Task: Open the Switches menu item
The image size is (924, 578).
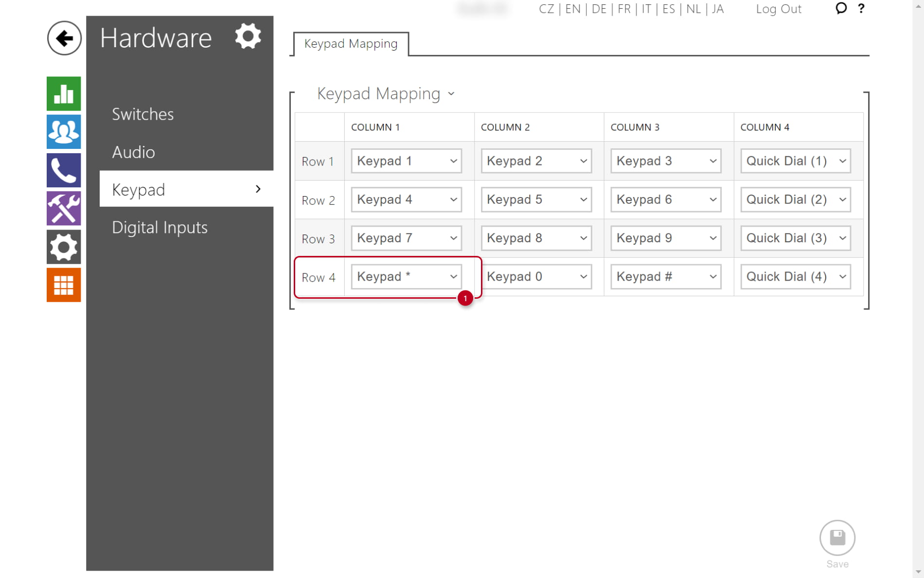Action: click(143, 114)
